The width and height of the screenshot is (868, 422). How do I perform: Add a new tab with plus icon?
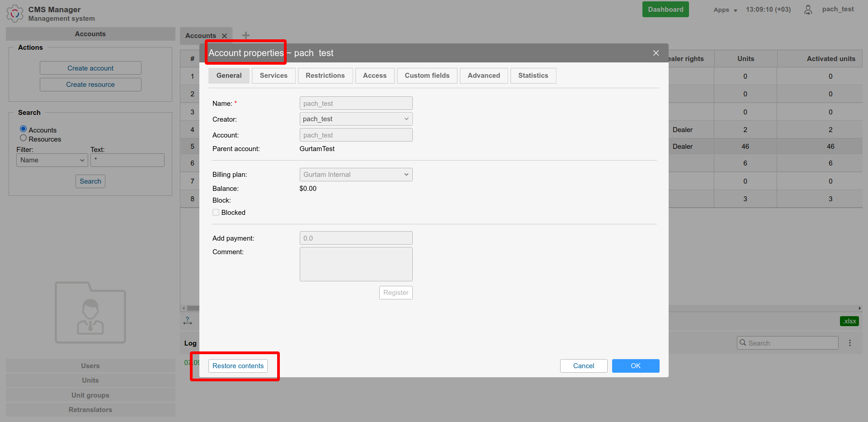(x=245, y=35)
